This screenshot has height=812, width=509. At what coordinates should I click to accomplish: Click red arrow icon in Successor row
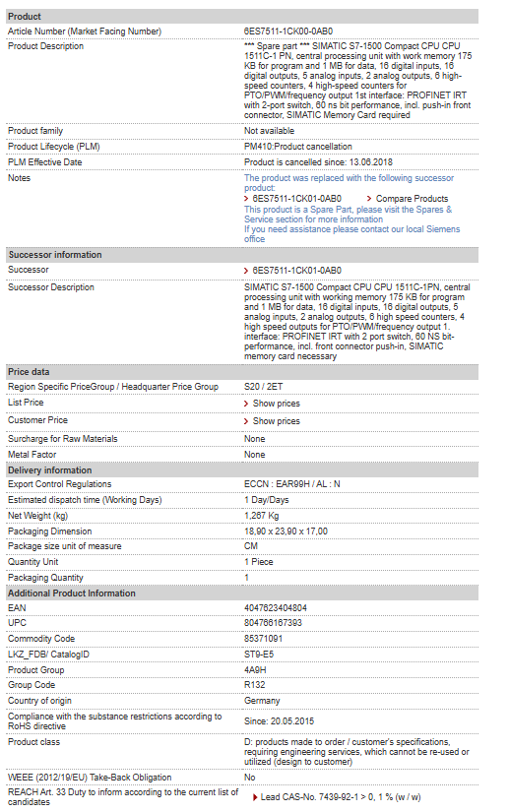(x=246, y=271)
